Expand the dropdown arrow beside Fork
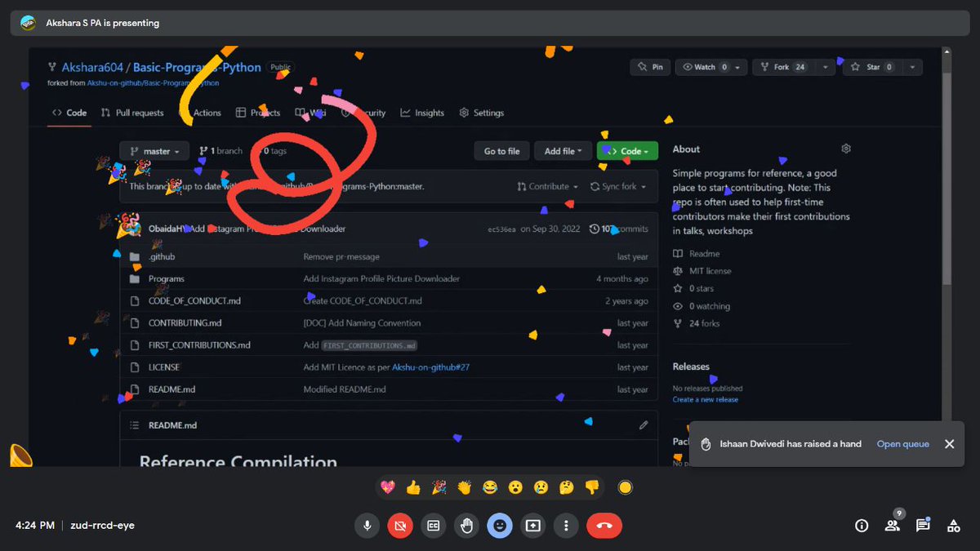 (826, 67)
